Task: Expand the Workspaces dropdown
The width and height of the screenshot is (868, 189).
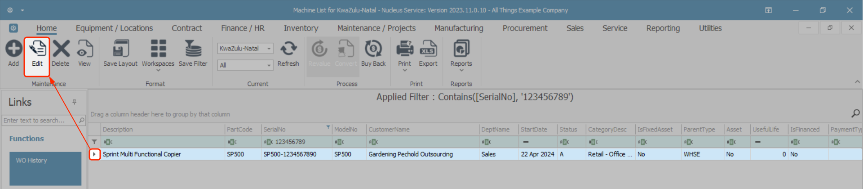Action: (x=158, y=70)
